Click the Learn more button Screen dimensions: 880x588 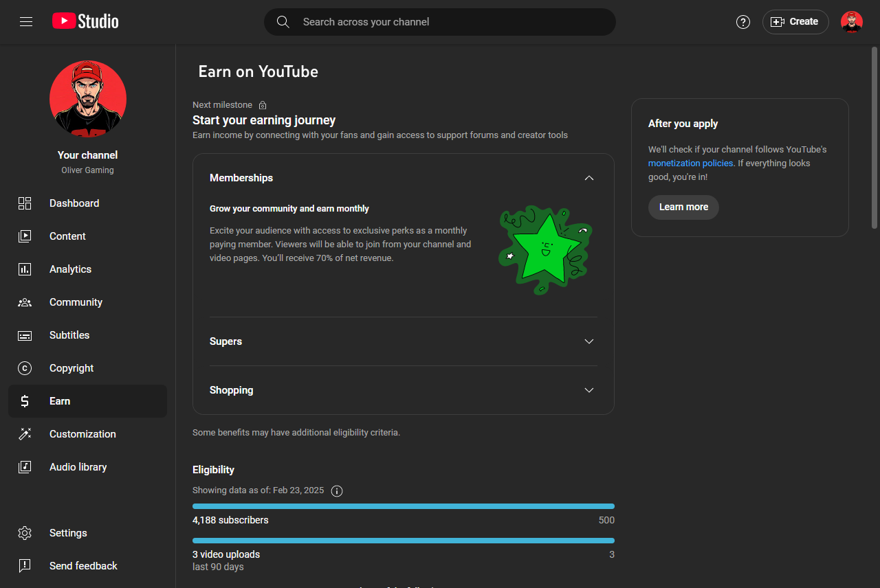(683, 207)
